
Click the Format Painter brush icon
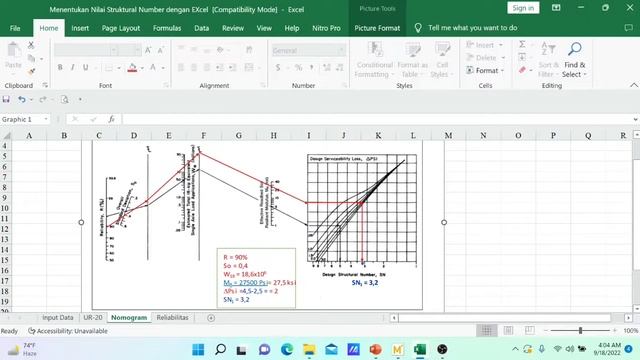(31, 72)
